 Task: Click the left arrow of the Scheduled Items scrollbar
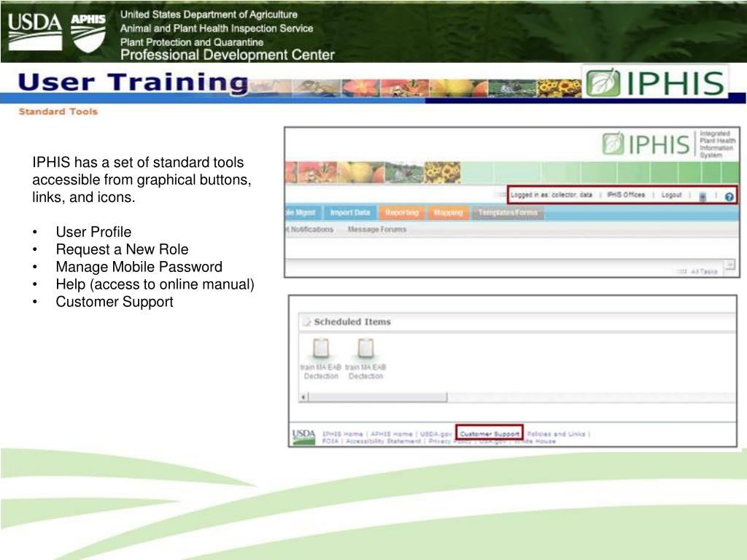(303, 397)
